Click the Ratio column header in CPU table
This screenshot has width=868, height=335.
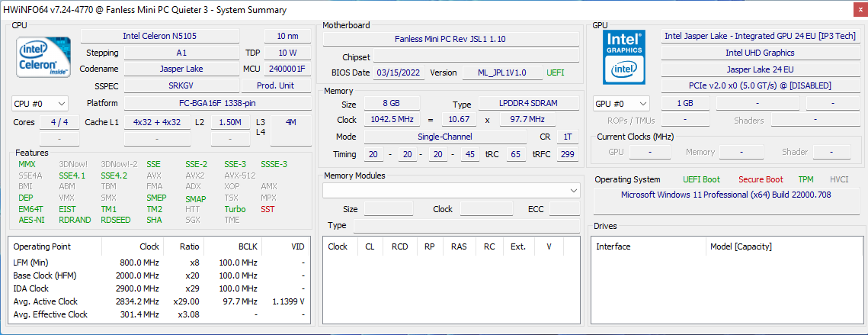click(183, 246)
